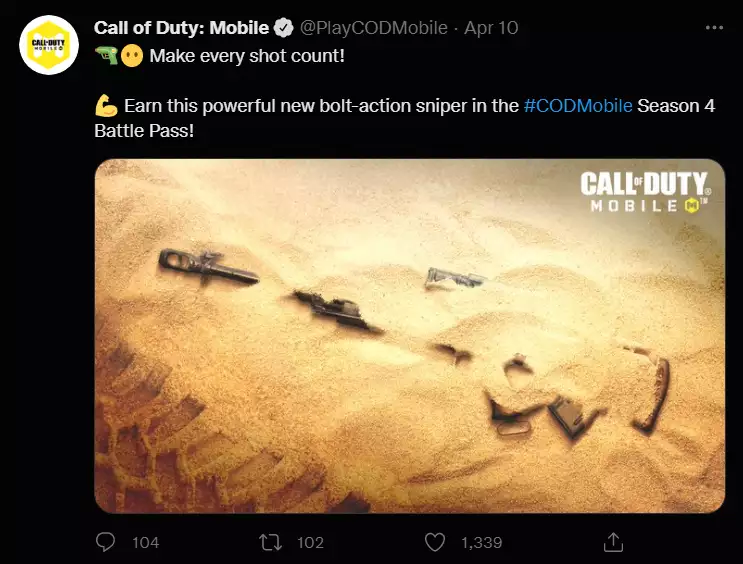Image resolution: width=743 pixels, height=564 pixels.
Task: Click the face without mouth emoji
Action: pyautogui.click(x=132, y=55)
